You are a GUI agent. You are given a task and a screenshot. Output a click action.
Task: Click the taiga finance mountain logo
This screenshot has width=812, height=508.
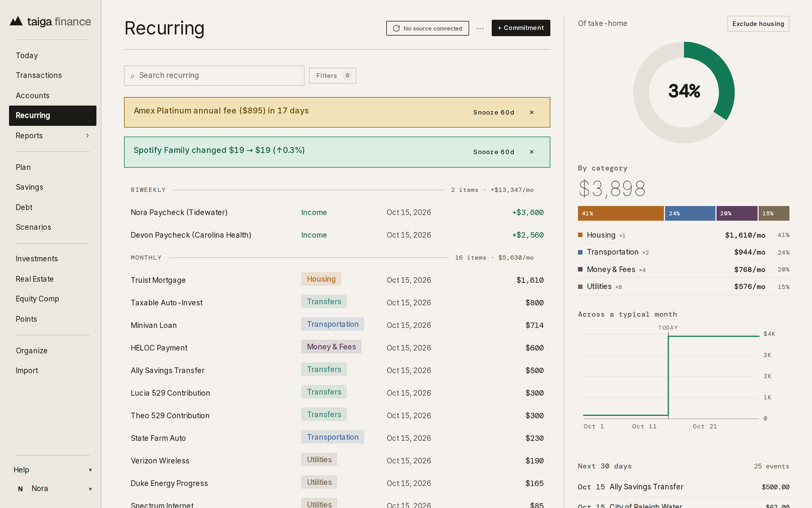click(x=16, y=21)
